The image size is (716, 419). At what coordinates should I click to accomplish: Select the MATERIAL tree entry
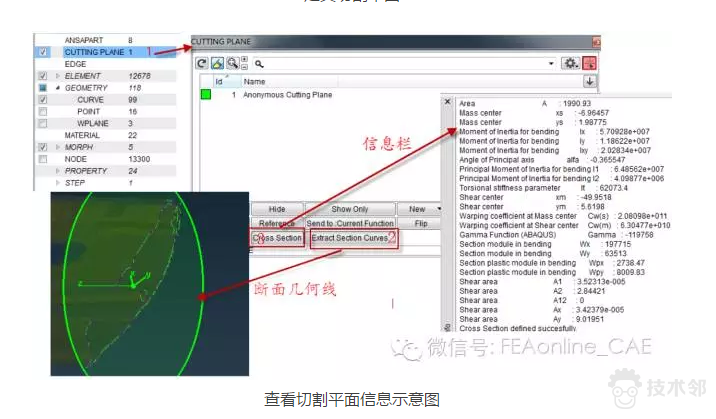[x=82, y=135]
